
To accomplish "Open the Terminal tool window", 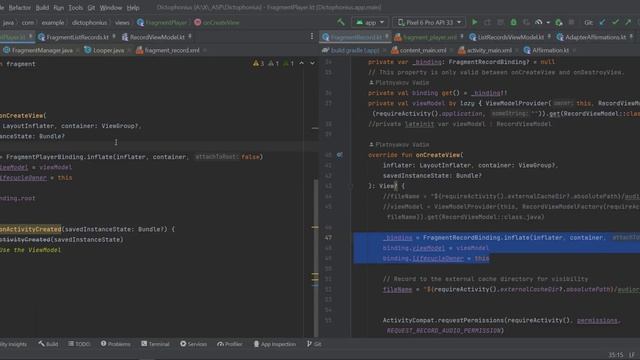I will [155, 344].
